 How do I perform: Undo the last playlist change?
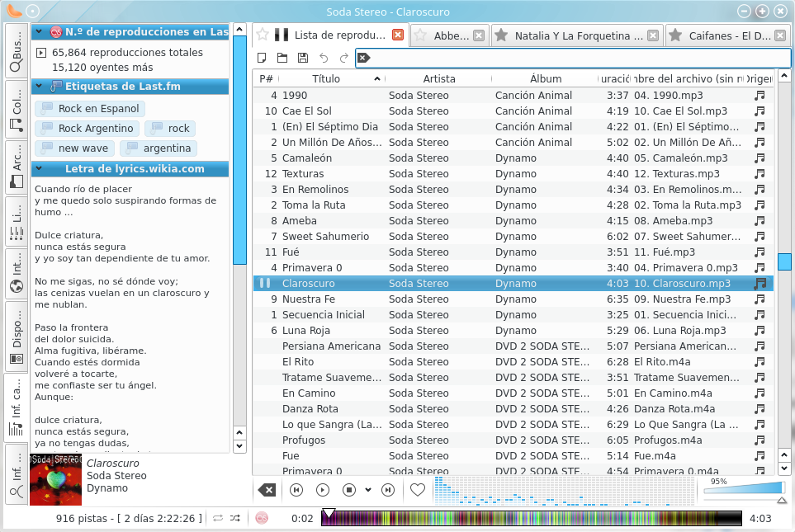(324, 58)
